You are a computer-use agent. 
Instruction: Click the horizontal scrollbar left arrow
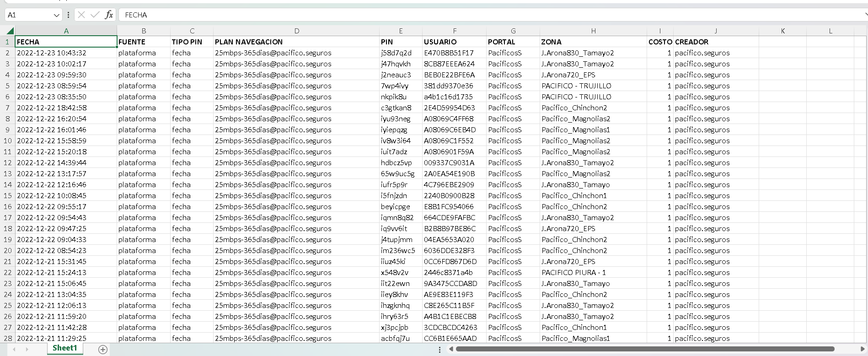[x=451, y=349]
